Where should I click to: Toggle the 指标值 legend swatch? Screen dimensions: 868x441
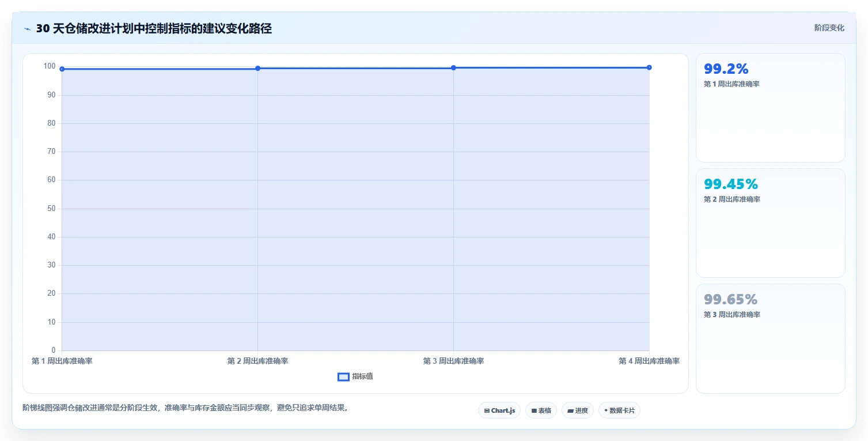(343, 376)
